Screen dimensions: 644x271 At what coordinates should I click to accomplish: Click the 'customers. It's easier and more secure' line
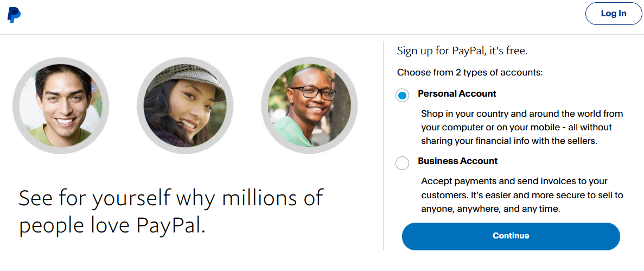tap(522, 194)
